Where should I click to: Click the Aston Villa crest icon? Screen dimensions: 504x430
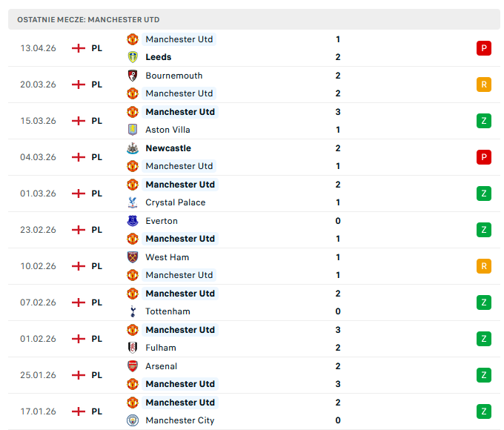click(133, 130)
